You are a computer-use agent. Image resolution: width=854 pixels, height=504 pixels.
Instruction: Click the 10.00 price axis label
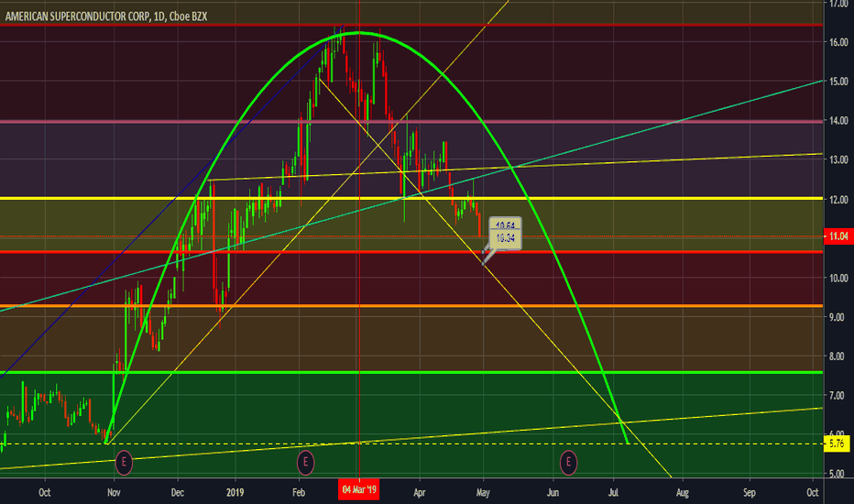point(838,278)
